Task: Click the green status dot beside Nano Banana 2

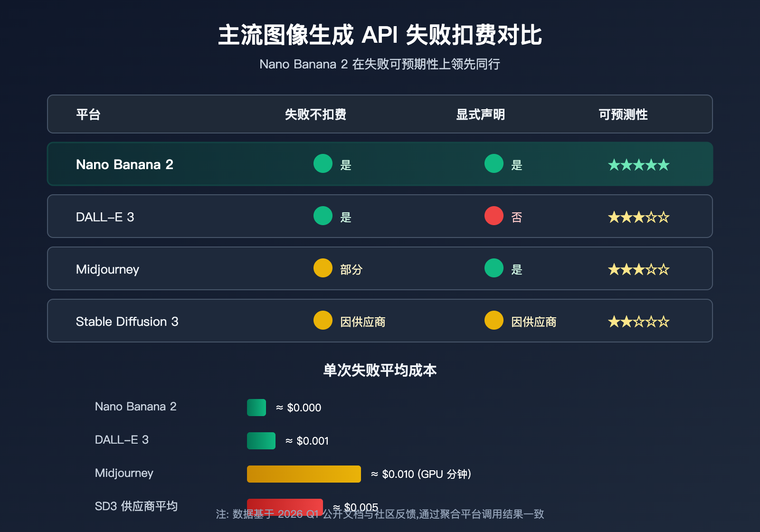Action: coord(323,164)
